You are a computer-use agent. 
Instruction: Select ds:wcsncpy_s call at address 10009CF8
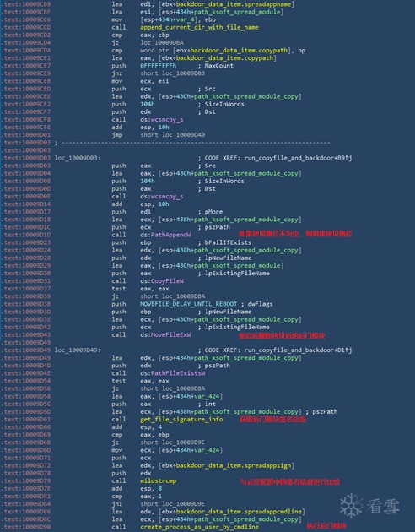pos(162,119)
